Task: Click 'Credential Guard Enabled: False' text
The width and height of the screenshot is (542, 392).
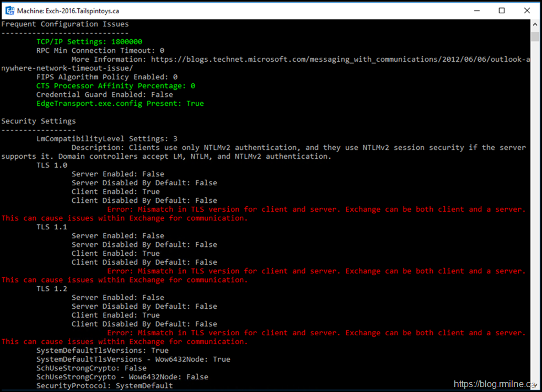Action: pos(105,95)
